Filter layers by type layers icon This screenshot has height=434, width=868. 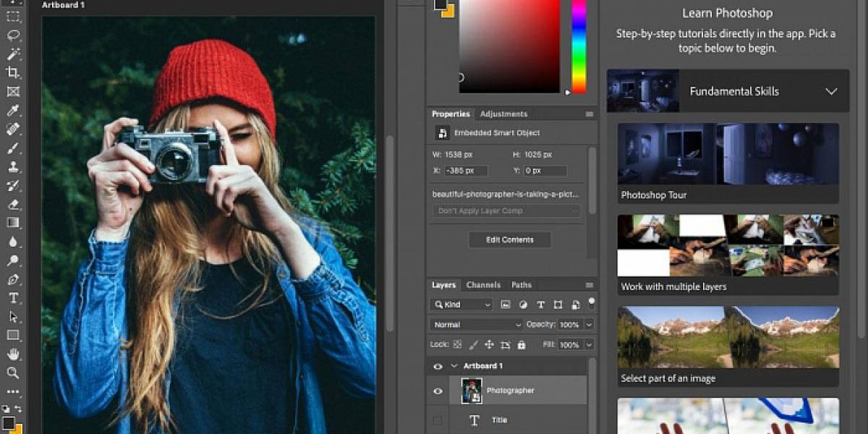540,305
